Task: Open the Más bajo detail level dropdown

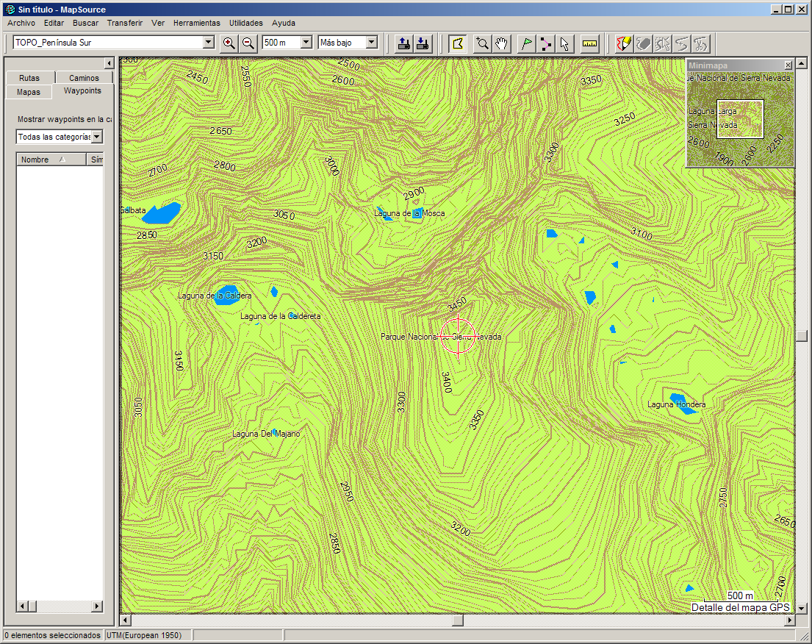Action: [371, 43]
